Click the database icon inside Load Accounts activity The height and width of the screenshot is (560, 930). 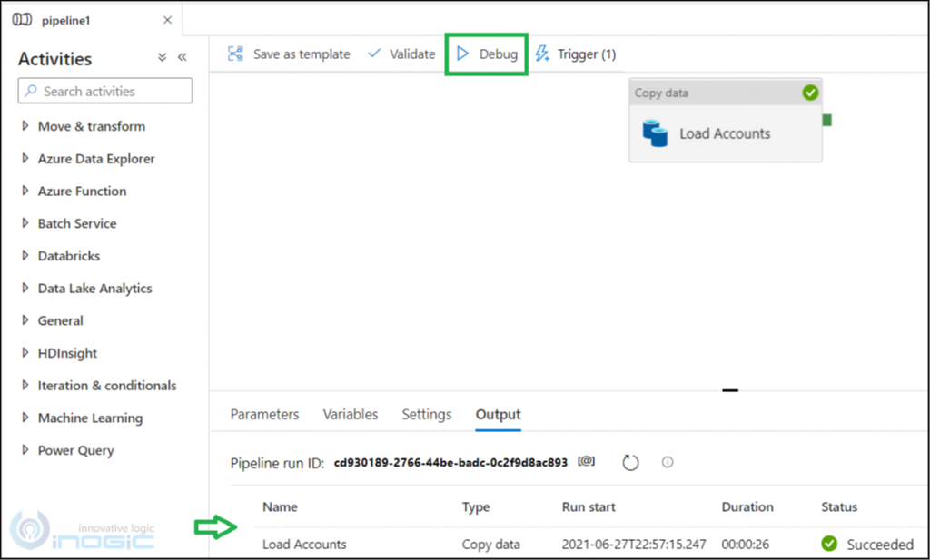pyautogui.click(x=657, y=133)
